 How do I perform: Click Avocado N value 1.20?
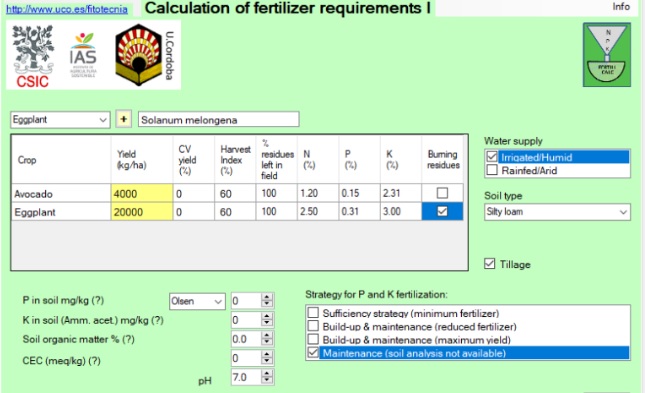tap(318, 193)
